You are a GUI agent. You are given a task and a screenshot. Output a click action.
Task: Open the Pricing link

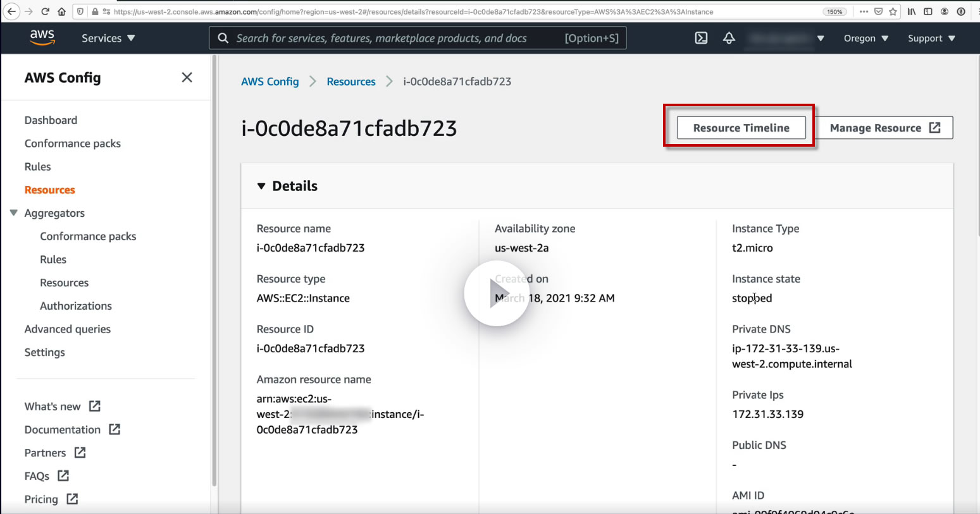coord(41,499)
